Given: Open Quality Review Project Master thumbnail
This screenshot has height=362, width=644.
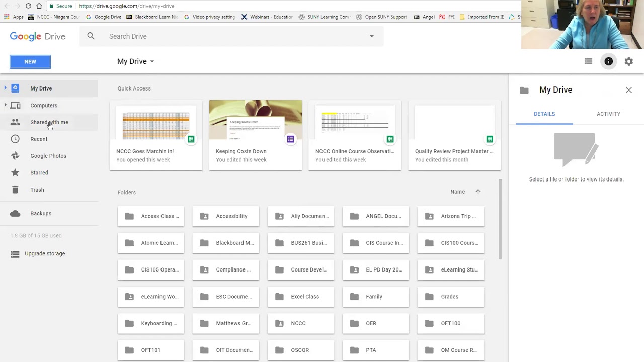Looking at the screenshot, I should click(455, 136).
